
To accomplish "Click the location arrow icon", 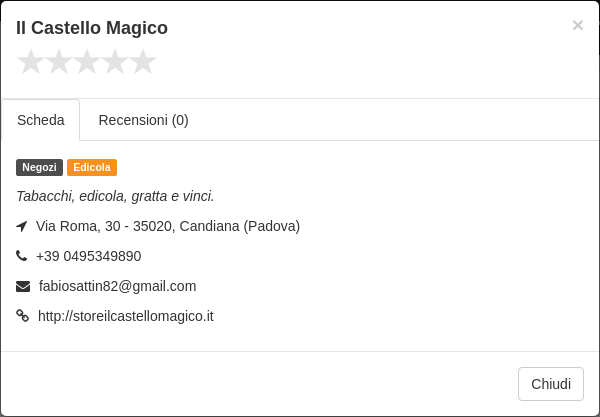I will coord(22,226).
